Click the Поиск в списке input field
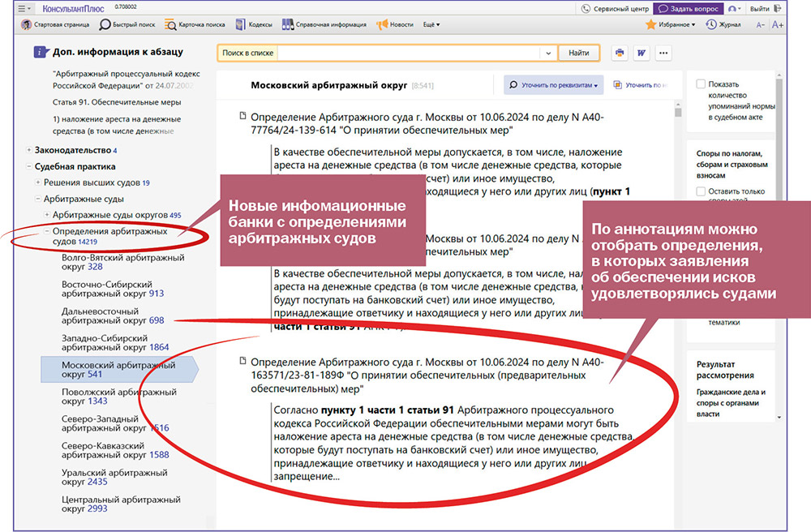This screenshot has width=811, height=532. [x=409, y=53]
